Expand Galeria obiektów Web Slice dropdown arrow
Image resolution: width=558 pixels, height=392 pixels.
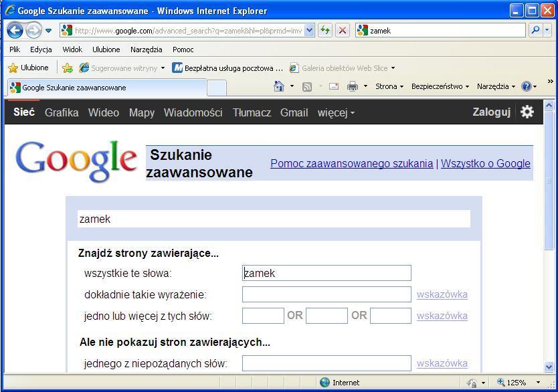click(x=393, y=68)
